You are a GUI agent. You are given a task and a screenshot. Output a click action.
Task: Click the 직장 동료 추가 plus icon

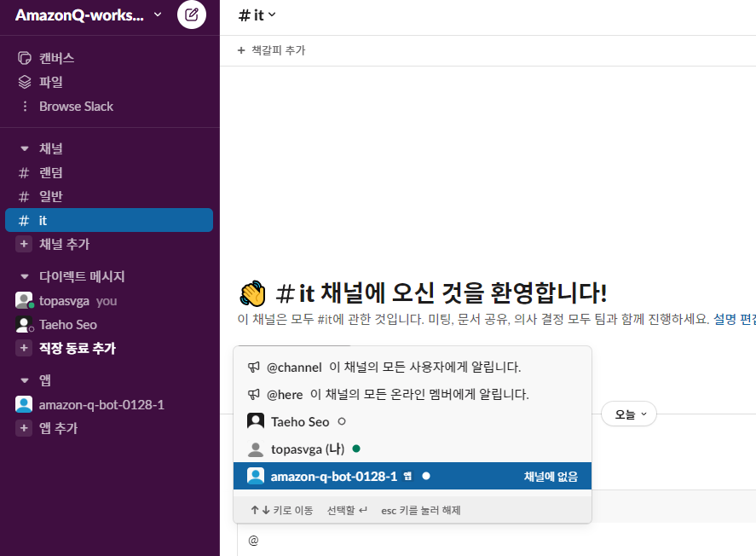click(23, 348)
